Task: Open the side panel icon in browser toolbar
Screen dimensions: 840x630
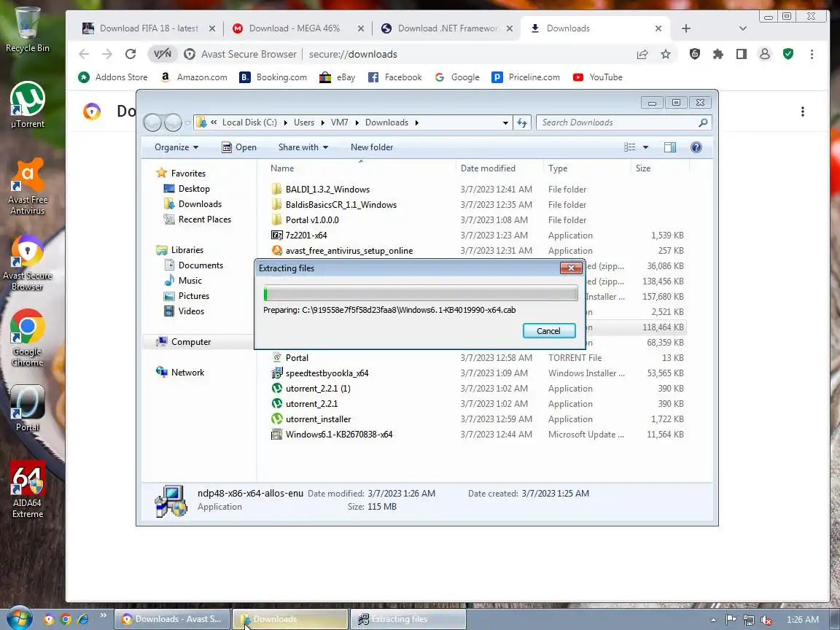Action: (742, 54)
